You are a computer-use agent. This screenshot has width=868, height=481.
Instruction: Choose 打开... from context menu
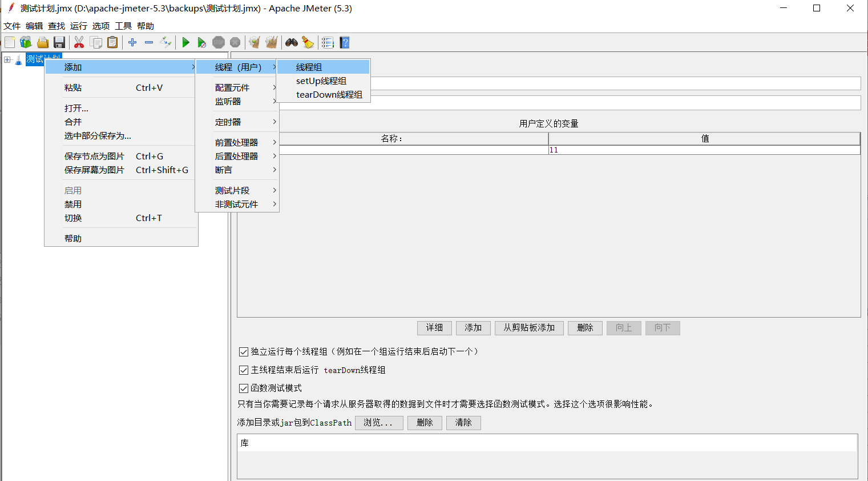click(x=121, y=108)
